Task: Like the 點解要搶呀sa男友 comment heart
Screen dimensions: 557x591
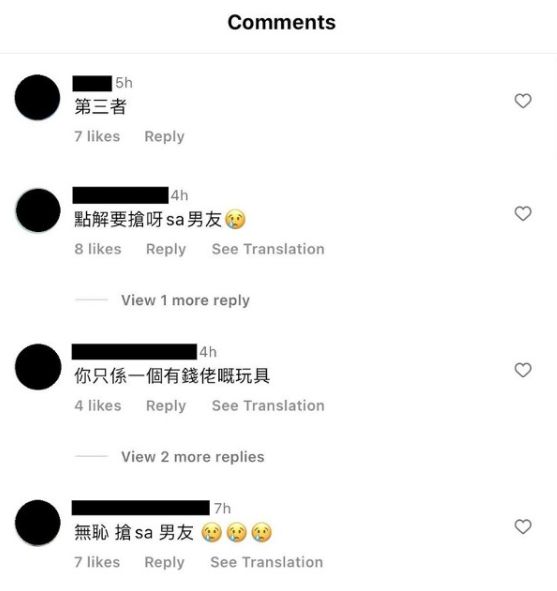Action: (523, 213)
